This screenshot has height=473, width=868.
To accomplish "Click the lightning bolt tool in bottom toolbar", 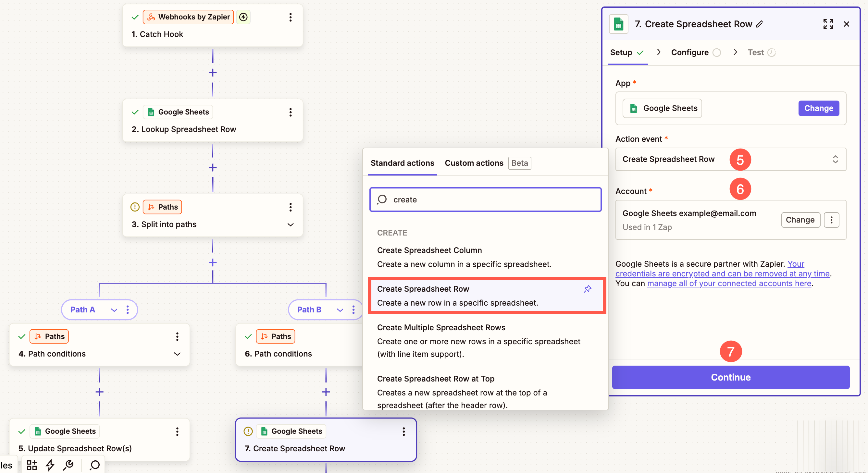I will click(x=50, y=465).
